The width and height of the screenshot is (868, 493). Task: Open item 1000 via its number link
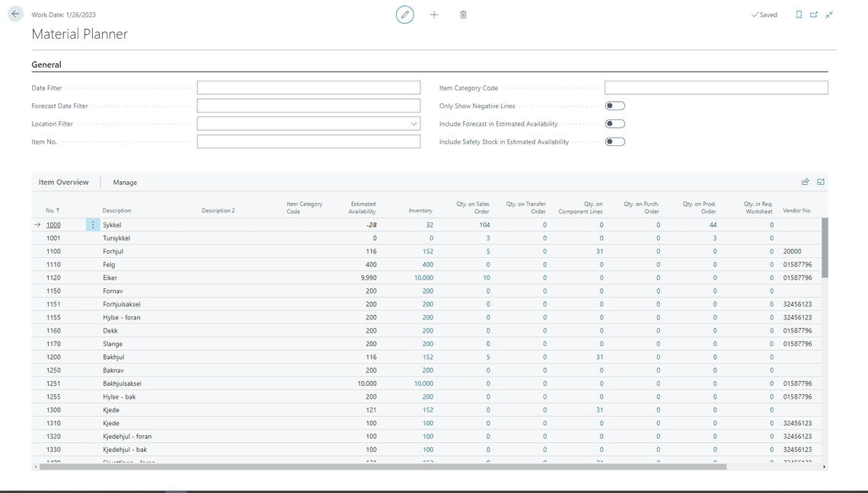coord(53,224)
